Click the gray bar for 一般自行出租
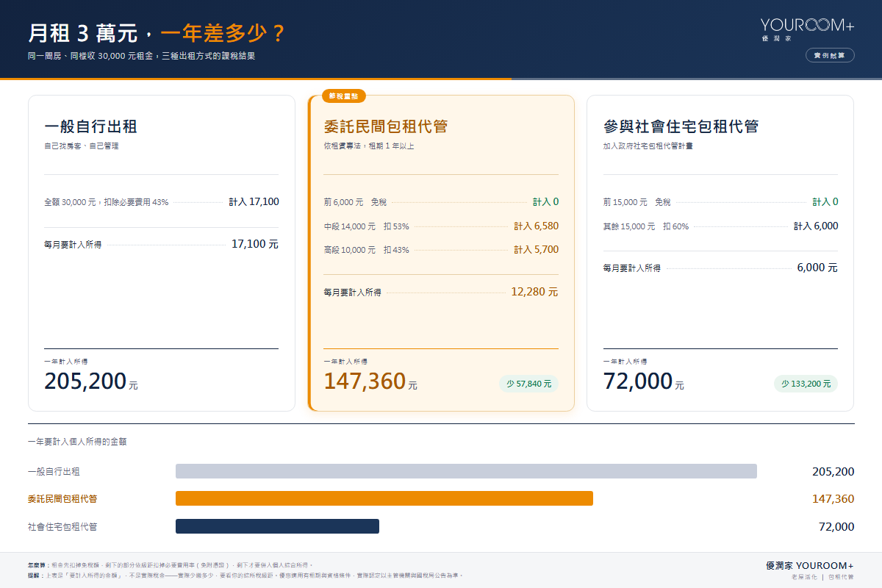Viewport: 882px width, 588px height. point(466,471)
